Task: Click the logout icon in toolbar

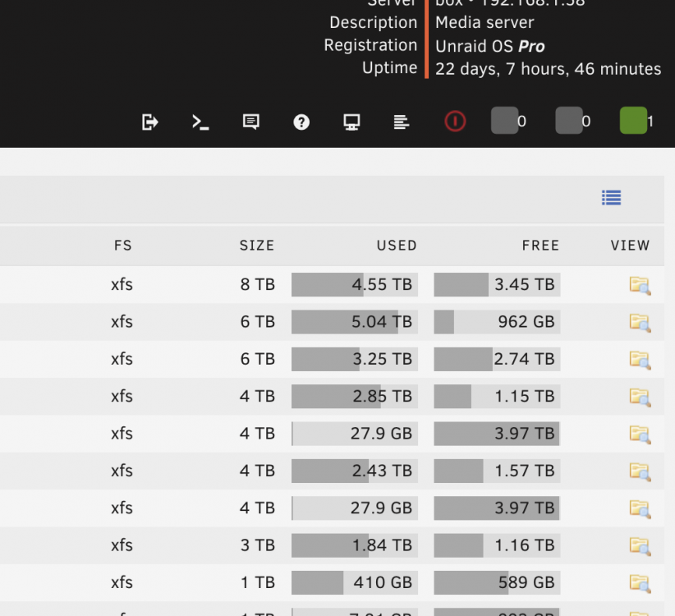Action: pos(149,122)
